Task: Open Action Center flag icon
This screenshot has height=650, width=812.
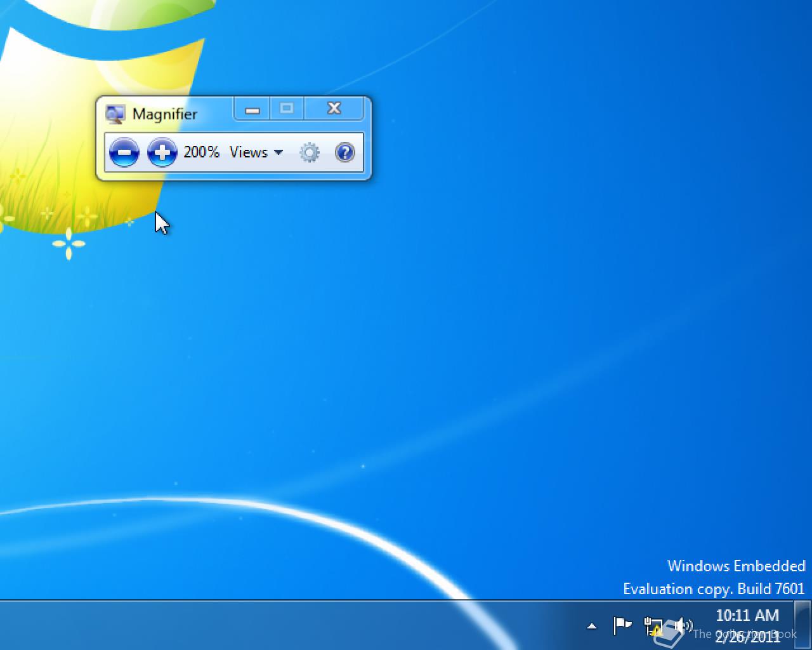Action: (622, 626)
